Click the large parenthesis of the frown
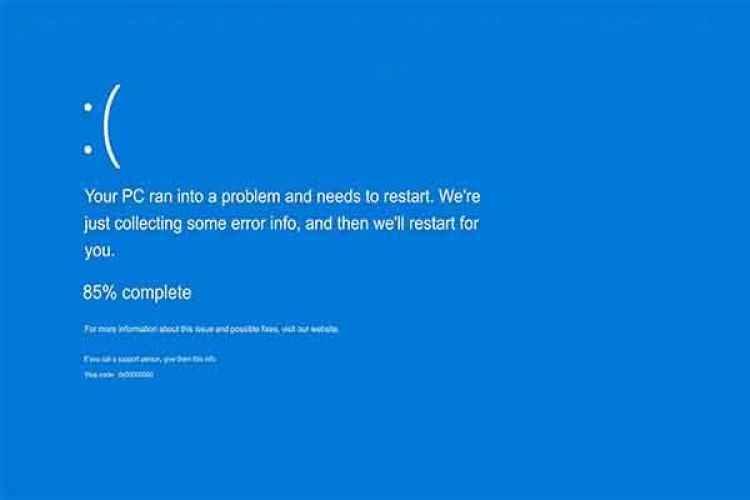Image resolution: width=750 pixels, height=500 pixels. pyautogui.click(x=111, y=126)
